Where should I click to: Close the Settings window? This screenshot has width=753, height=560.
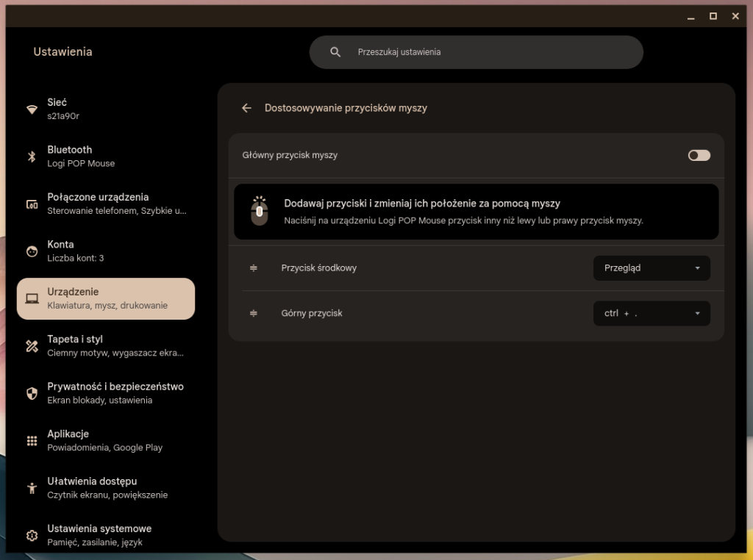click(x=735, y=16)
